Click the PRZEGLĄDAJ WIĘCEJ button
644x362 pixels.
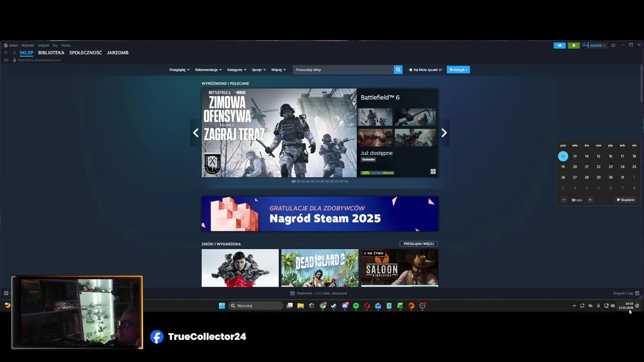click(419, 244)
